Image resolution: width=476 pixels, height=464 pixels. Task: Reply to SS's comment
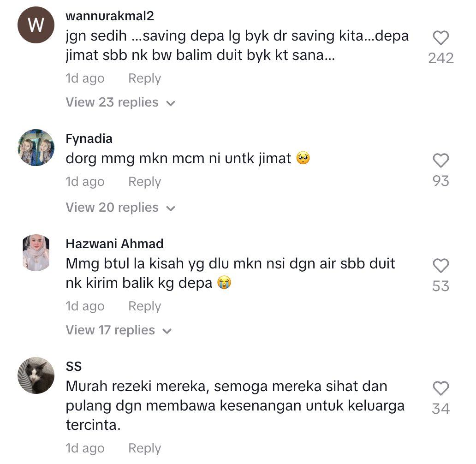coord(144,448)
